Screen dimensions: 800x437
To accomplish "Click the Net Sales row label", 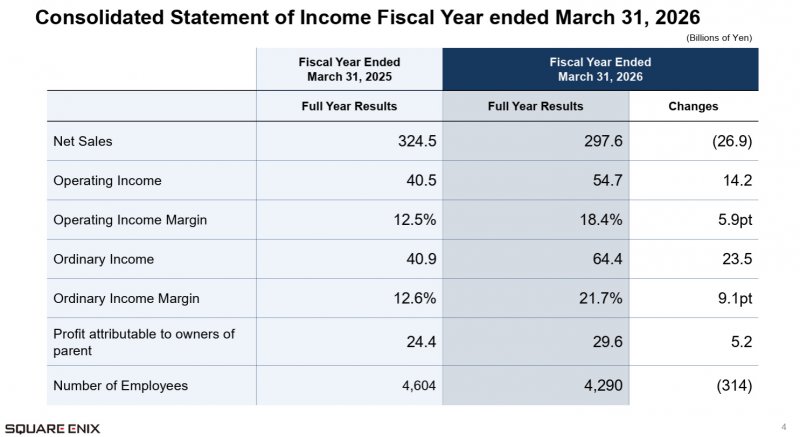I will pyautogui.click(x=83, y=141).
